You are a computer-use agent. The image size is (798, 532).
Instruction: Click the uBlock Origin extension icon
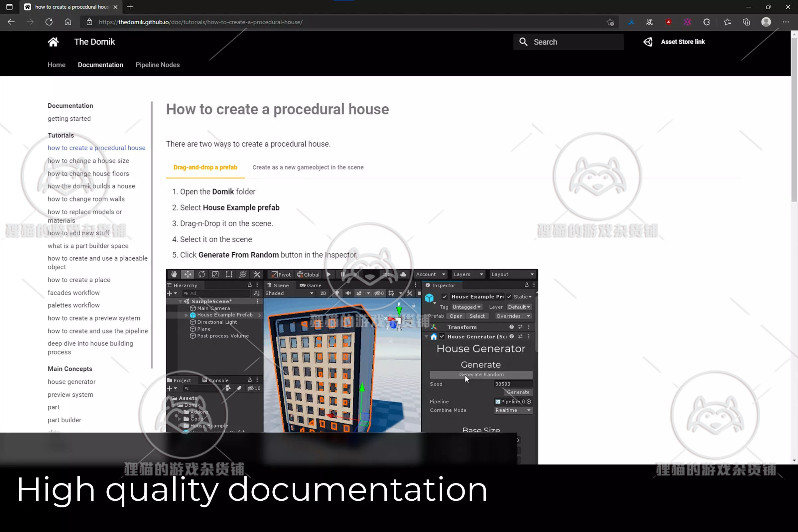point(668,22)
